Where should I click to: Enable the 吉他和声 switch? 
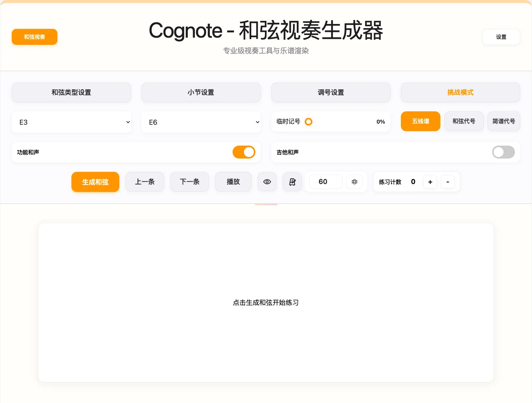click(503, 152)
